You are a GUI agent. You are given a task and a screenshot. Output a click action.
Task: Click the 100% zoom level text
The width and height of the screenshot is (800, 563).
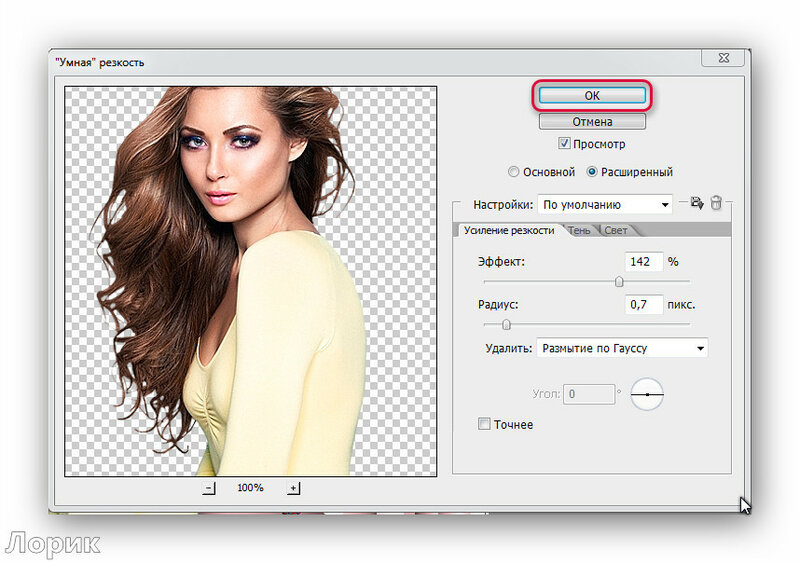pos(250,488)
